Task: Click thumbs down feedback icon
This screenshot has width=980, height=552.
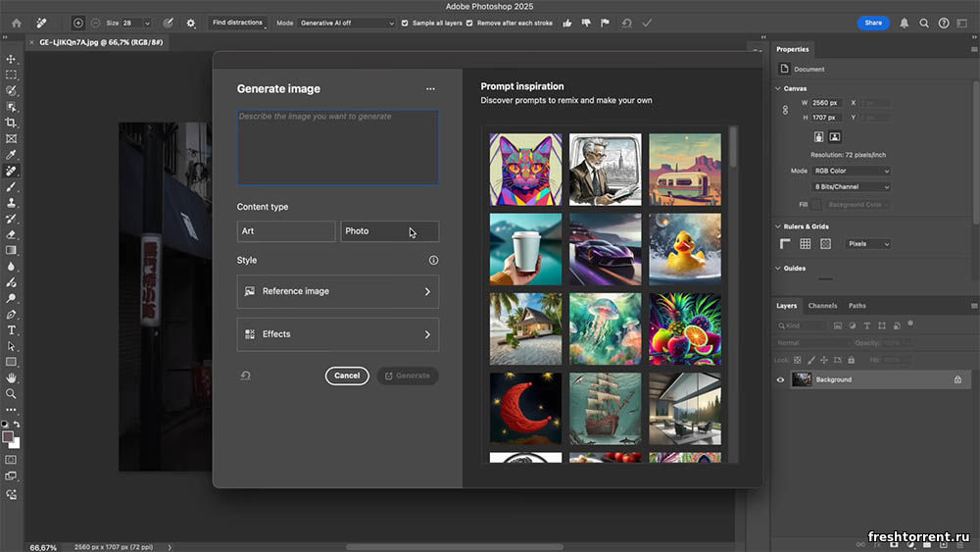Action: (586, 24)
